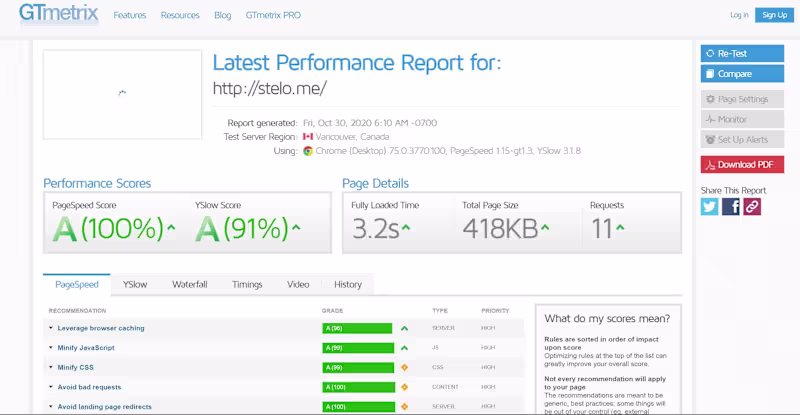The image size is (800, 415).
Task: Click Avoid bad requests A (100) grade bar
Action: pyautogui.click(x=359, y=387)
